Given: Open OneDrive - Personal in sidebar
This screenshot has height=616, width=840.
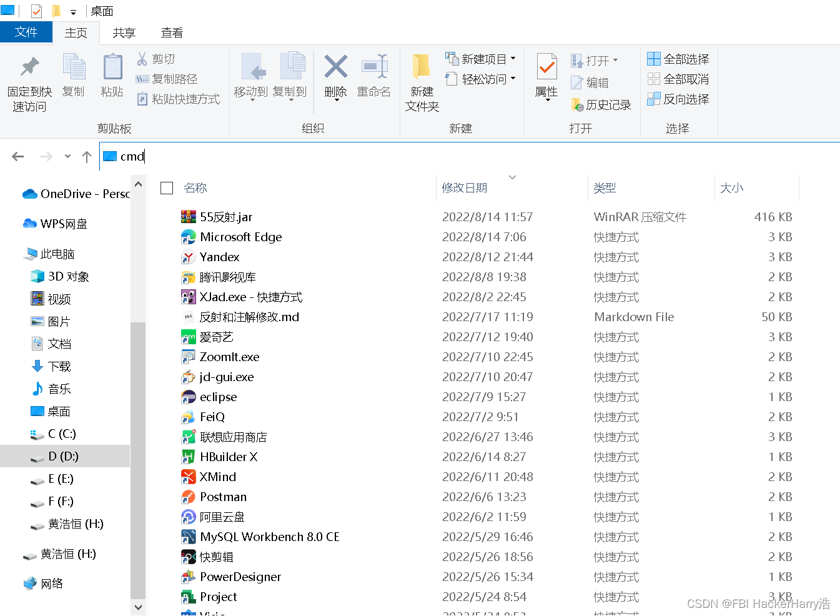Looking at the screenshot, I should click(x=75, y=194).
